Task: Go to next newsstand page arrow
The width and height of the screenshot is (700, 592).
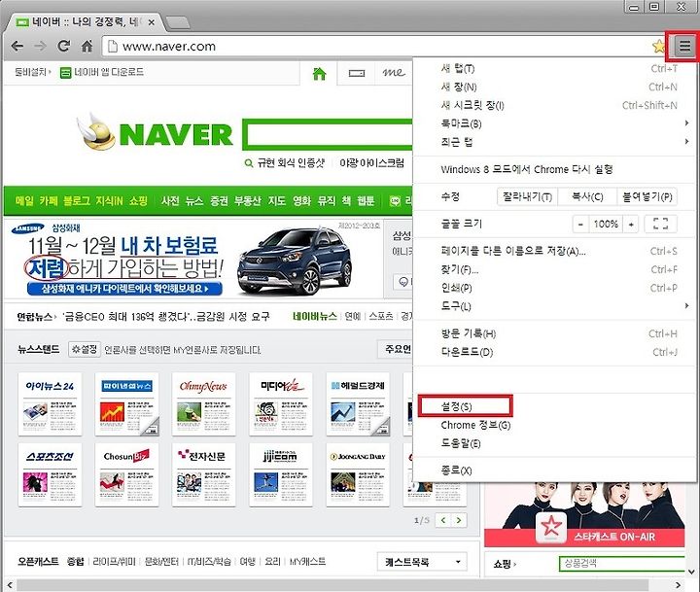Action: coord(459,520)
